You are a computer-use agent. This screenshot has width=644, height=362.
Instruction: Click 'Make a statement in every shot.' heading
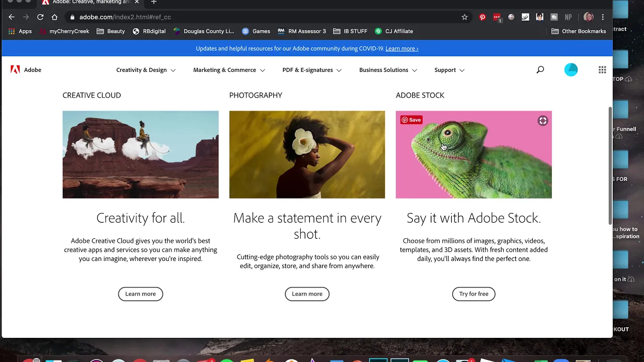click(x=307, y=226)
